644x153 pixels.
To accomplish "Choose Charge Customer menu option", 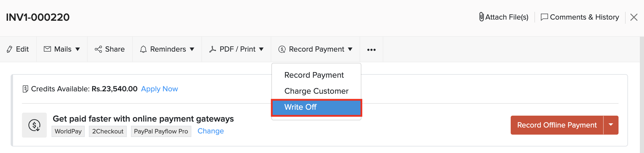I will [316, 91].
